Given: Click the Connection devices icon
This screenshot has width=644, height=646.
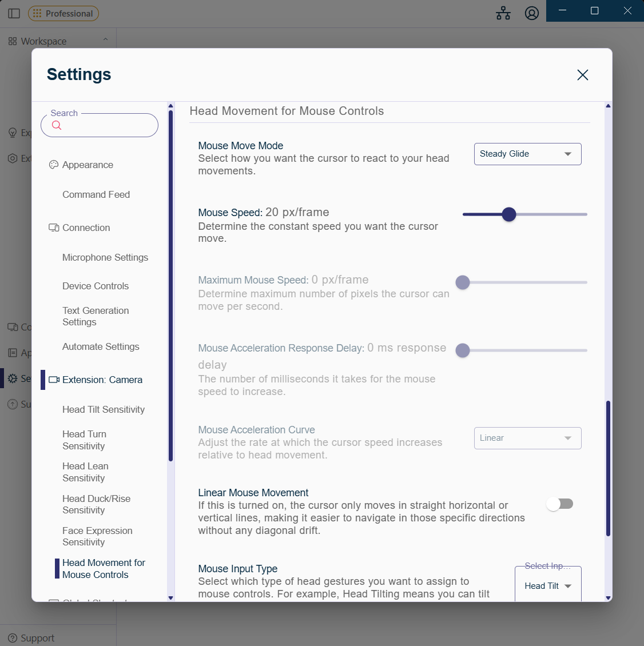Looking at the screenshot, I should (x=54, y=228).
